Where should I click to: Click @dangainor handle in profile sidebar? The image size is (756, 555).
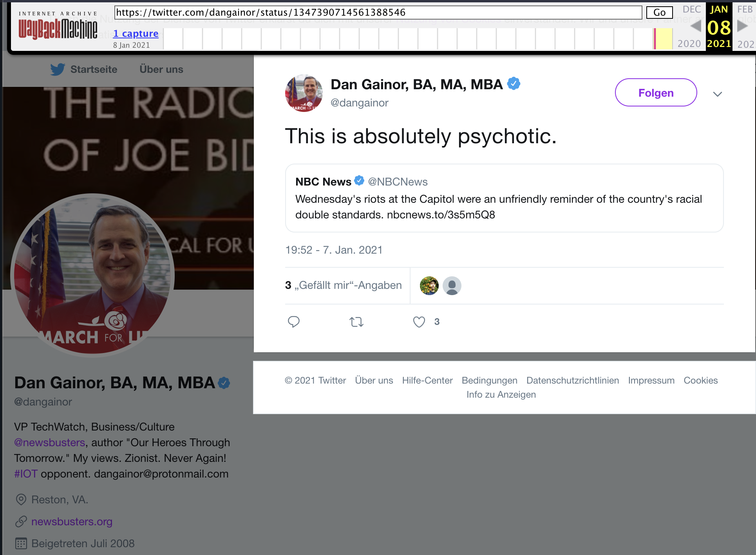[x=43, y=402]
